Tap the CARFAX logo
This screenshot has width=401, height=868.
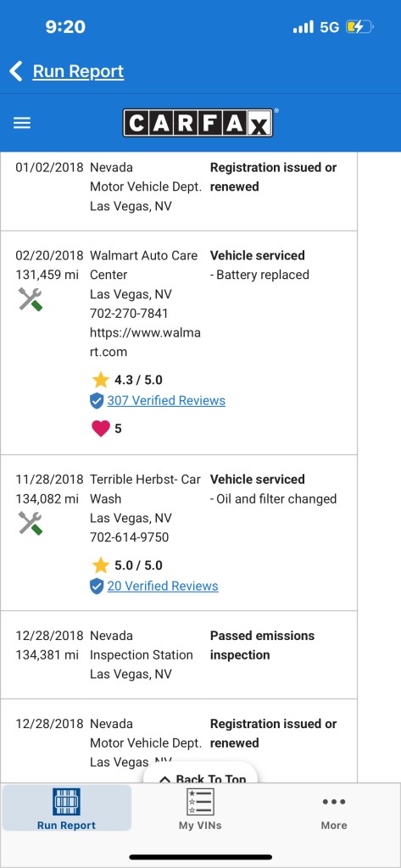pos(198,122)
